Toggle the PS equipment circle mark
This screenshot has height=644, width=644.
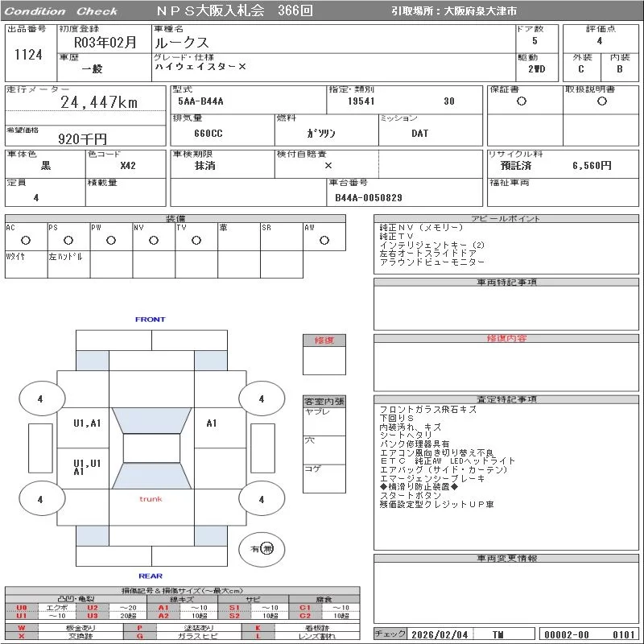(68, 240)
